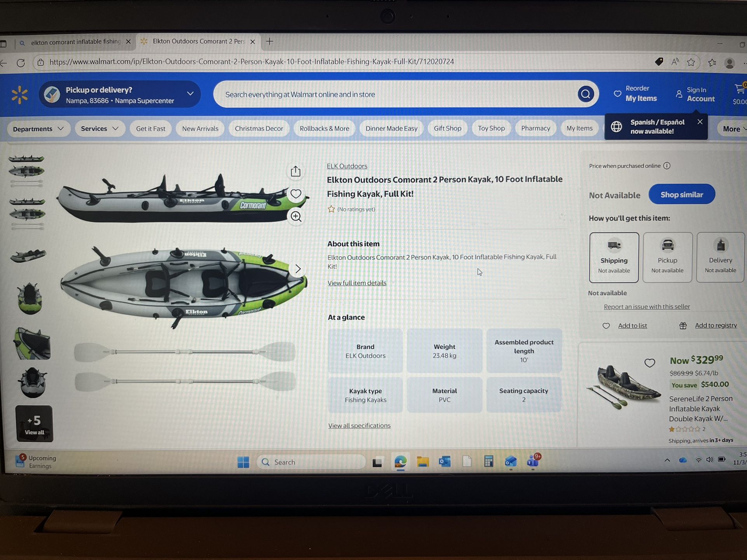Click the Reorder My Items heart icon
Screen dimensions: 747x560
(618, 94)
